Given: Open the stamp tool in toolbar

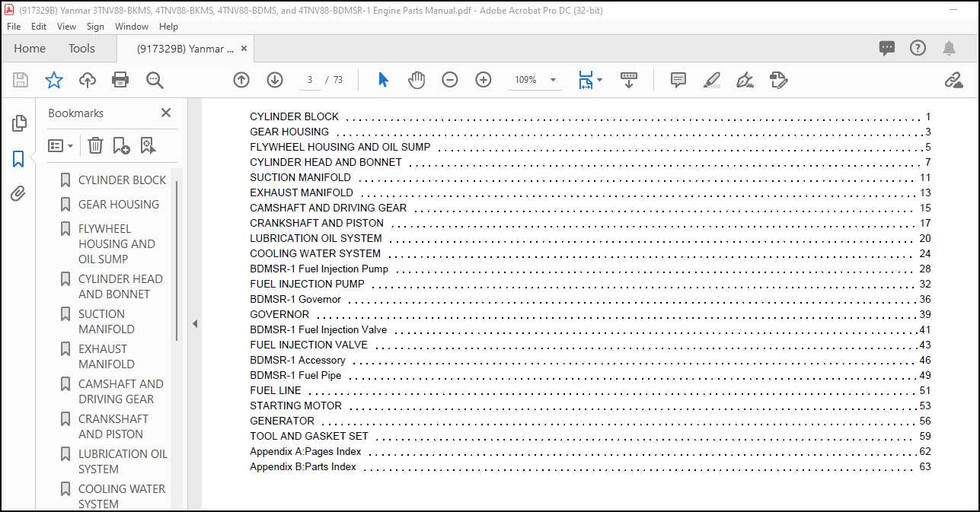Looking at the screenshot, I should point(778,80).
